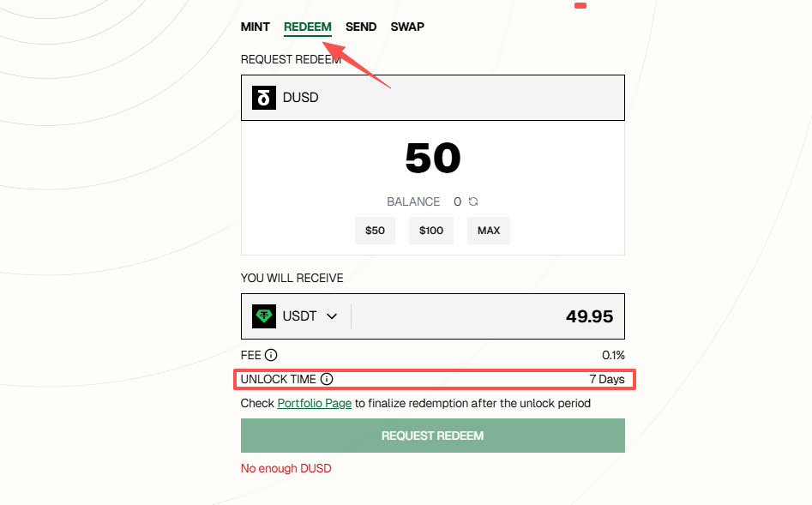Expand the USDT token dropdown chevron

(x=332, y=316)
